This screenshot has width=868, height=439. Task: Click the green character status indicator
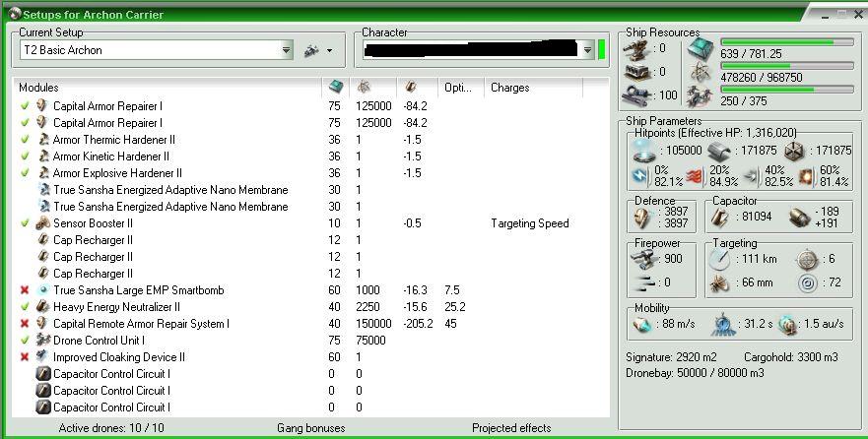pos(602,50)
